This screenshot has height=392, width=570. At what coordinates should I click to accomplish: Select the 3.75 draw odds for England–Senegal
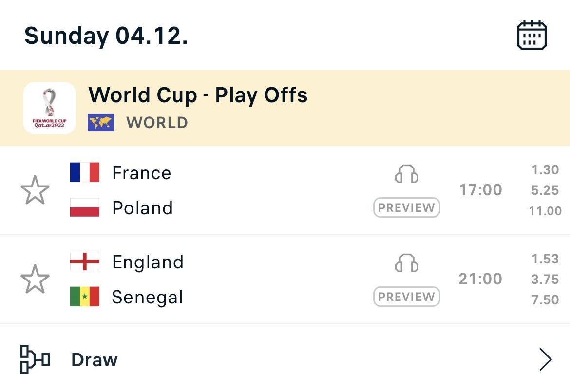545,279
